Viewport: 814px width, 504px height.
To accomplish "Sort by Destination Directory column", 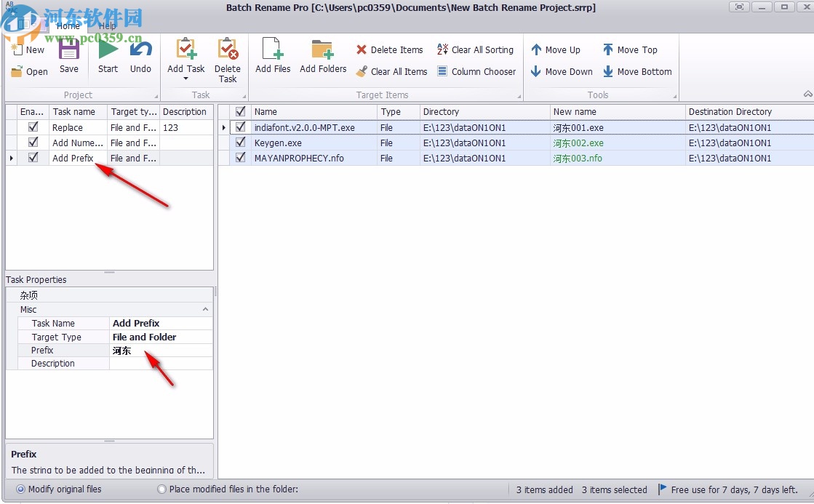I will pyautogui.click(x=749, y=111).
